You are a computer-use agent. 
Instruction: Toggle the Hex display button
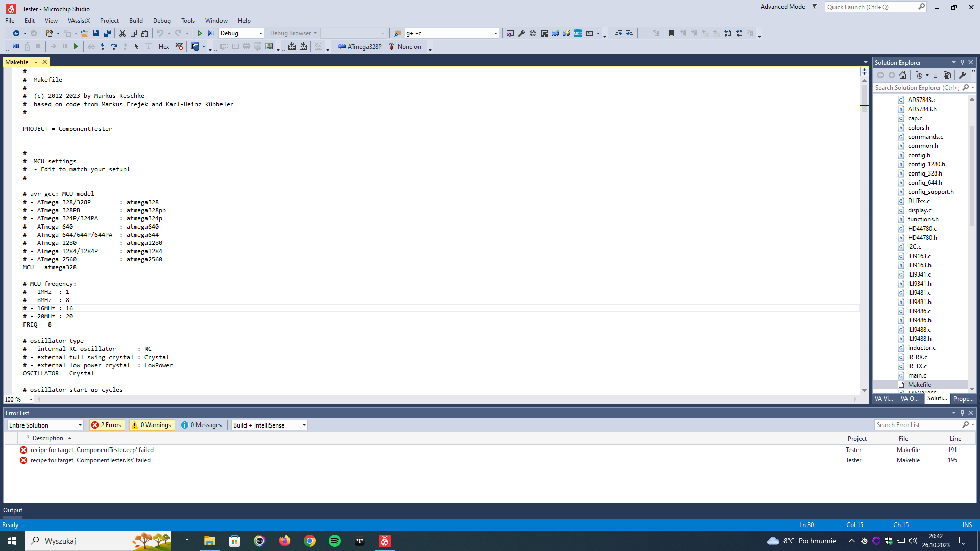164,47
